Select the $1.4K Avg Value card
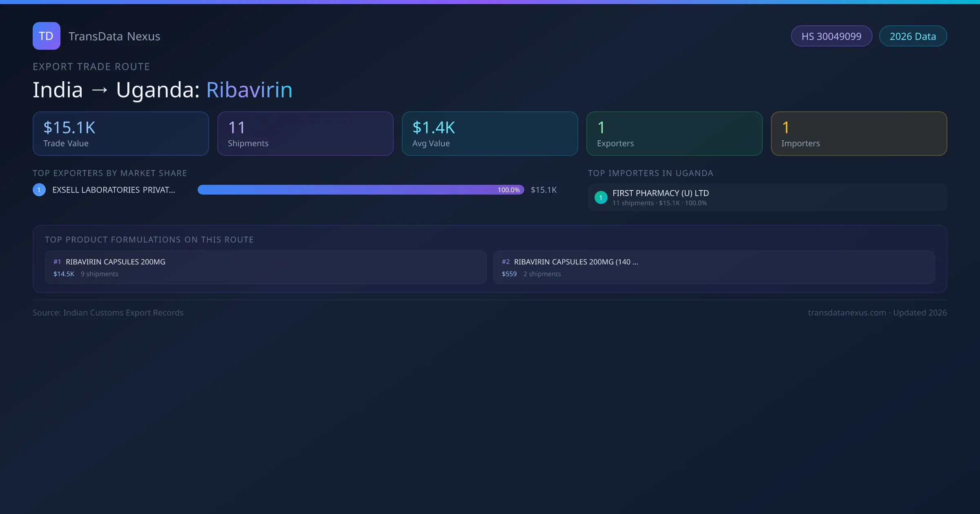 [x=490, y=134]
